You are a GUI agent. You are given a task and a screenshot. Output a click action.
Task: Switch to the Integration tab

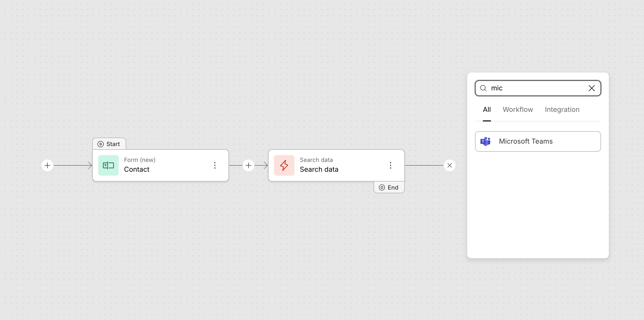[x=562, y=110]
